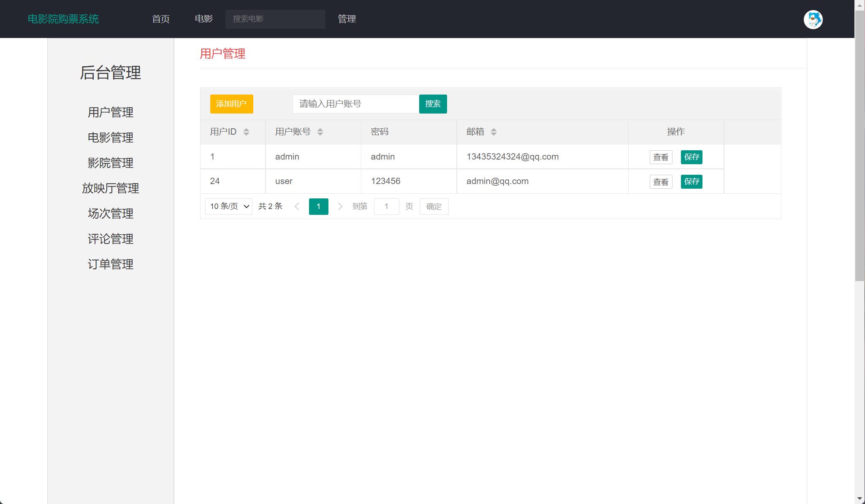Open the 管理 menu in top navbar

[x=346, y=19]
